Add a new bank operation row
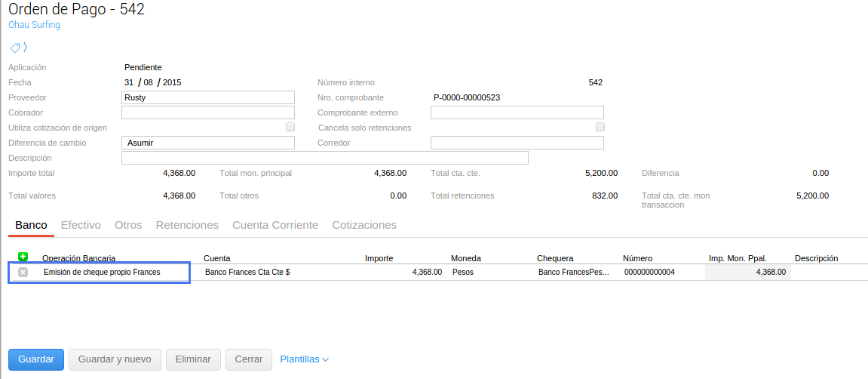This screenshot has width=868, height=379. point(23,257)
